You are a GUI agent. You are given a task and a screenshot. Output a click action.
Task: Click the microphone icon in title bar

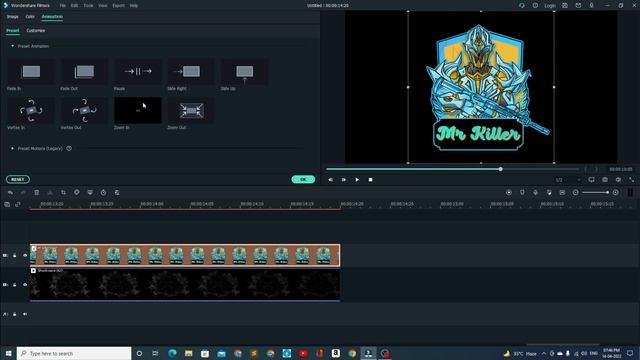(x=591, y=6)
